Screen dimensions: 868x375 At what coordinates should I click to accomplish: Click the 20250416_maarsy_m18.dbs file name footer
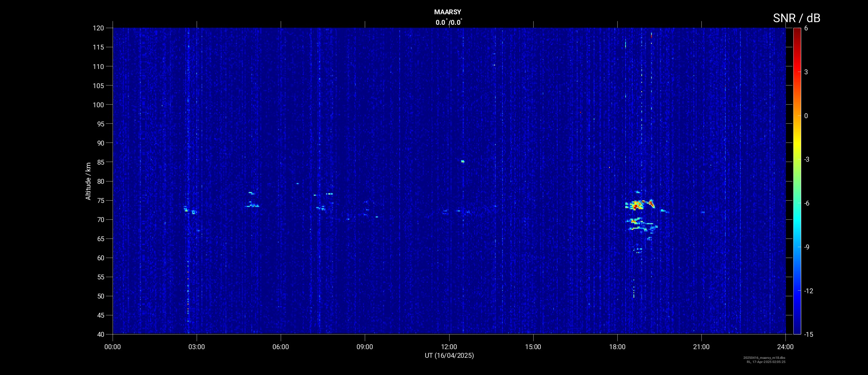(x=764, y=358)
